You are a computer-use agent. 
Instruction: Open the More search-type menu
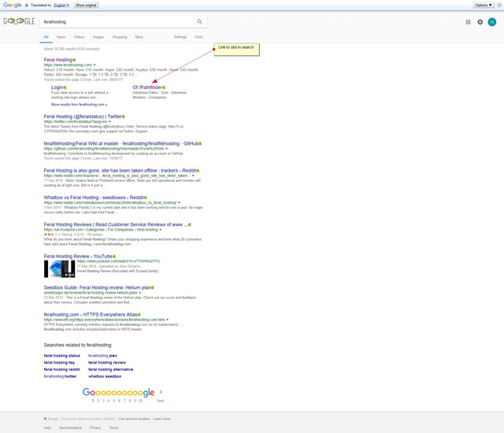click(x=139, y=37)
